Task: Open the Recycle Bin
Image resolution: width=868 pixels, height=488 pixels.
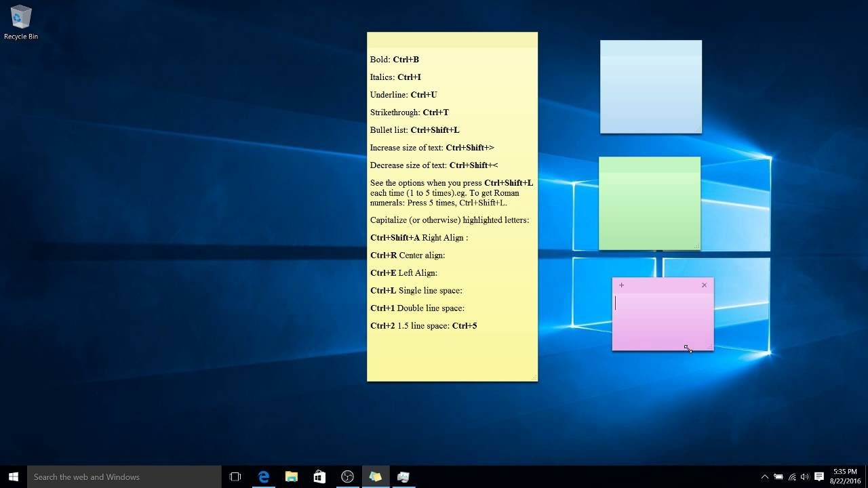Action: coord(20,20)
